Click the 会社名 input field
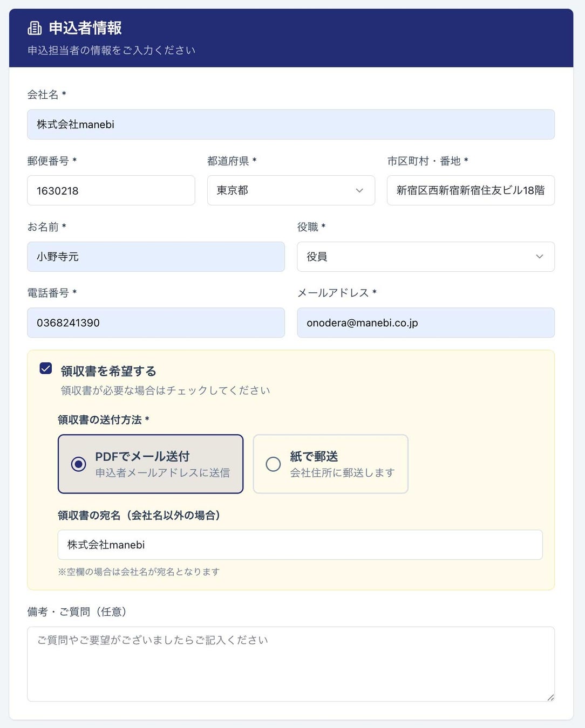585x728 pixels. [x=290, y=125]
